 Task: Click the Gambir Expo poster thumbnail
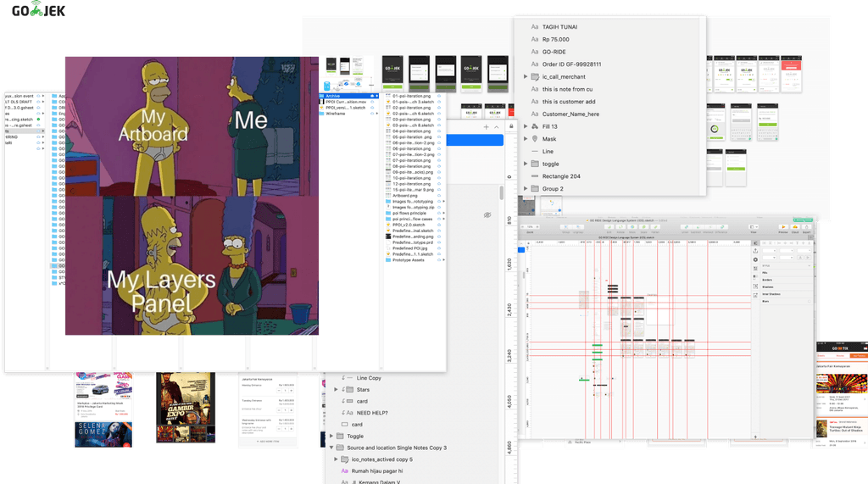(186, 408)
